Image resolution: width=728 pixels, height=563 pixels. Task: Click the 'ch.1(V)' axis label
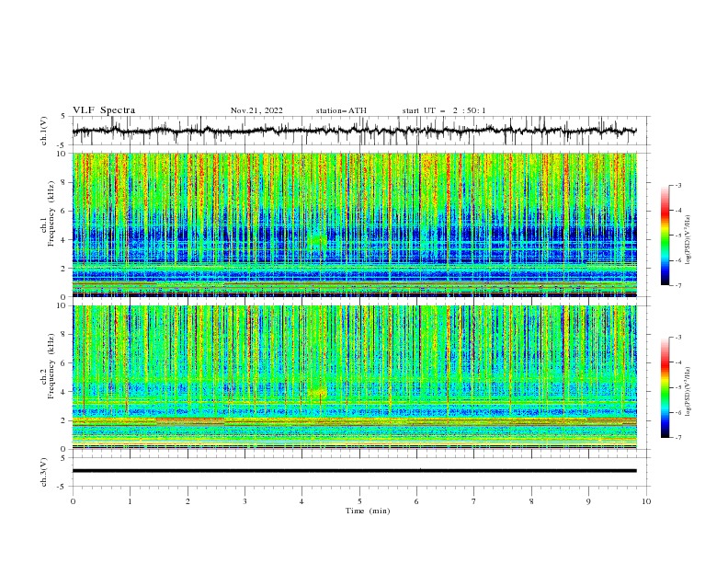pyautogui.click(x=44, y=131)
